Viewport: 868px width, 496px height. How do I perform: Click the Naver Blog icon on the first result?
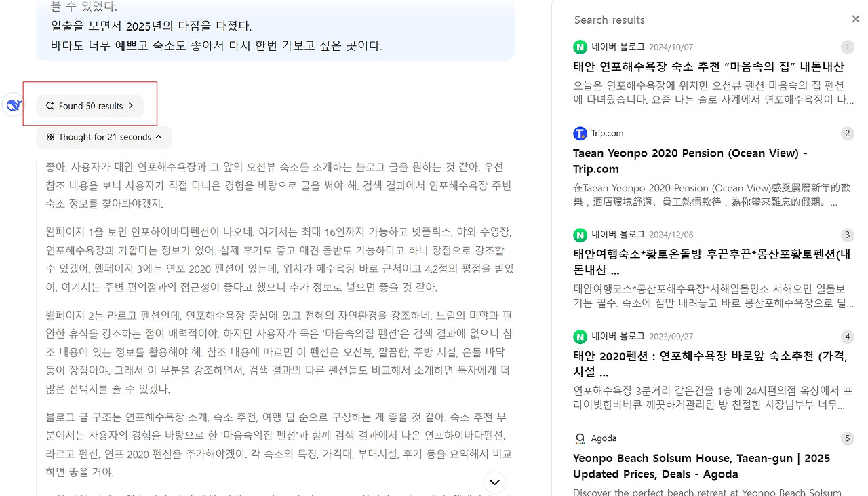(580, 47)
